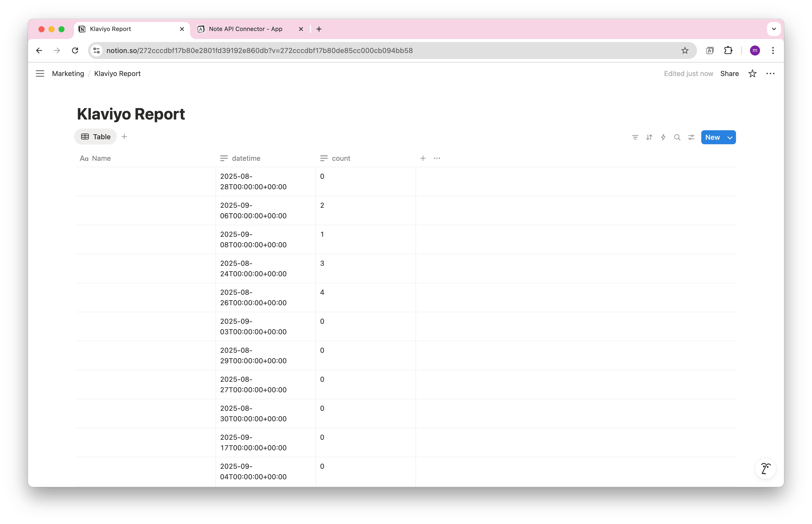This screenshot has width=812, height=524.
Task: Select the datetime cell 2025-09-03T00:00:00+00:00
Action: click(266, 326)
